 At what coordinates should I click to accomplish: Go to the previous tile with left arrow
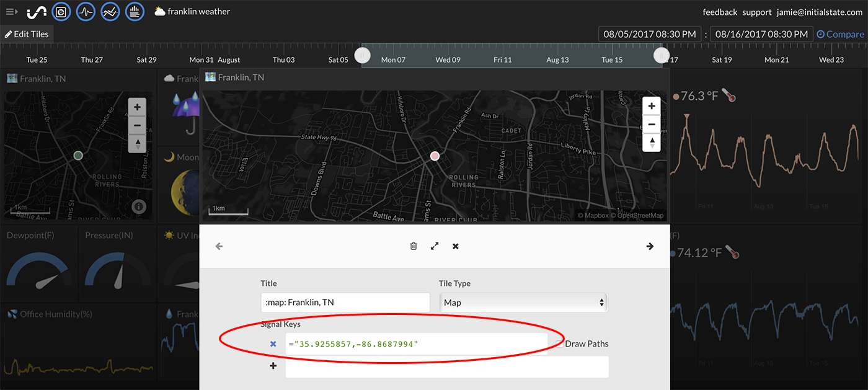click(219, 246)
